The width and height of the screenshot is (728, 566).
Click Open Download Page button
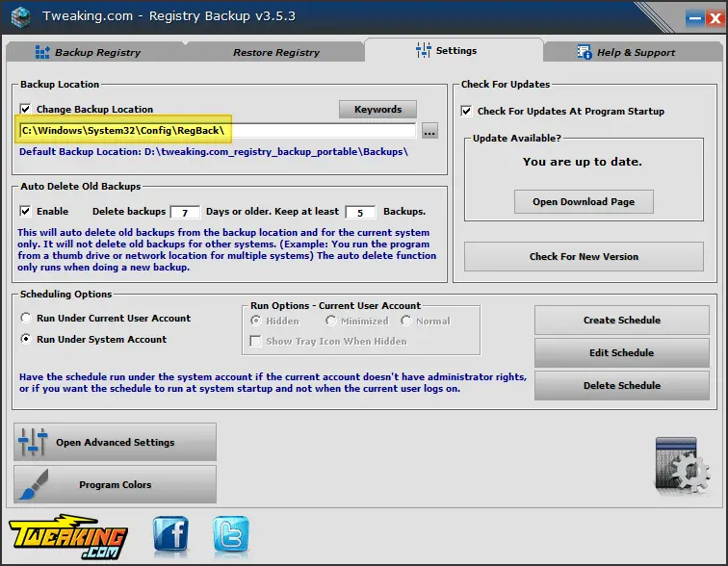584,202
